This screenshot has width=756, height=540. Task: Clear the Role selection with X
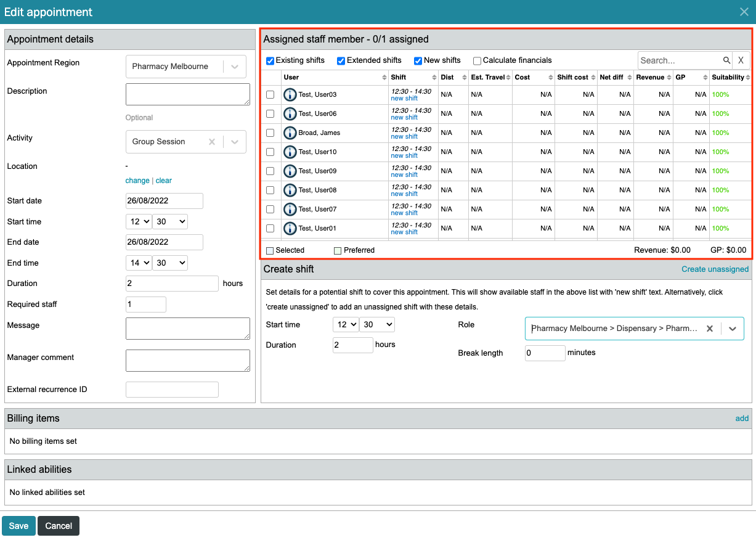click(710, 329)
